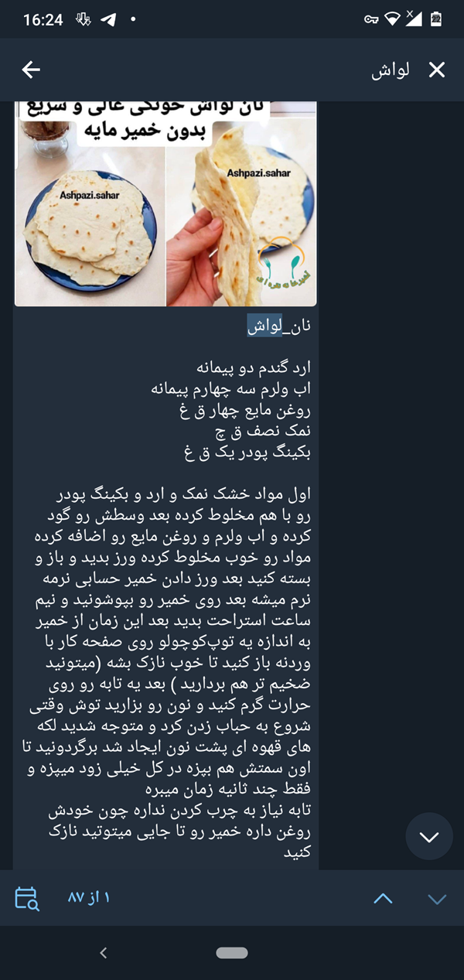Tap the cellular signal status icon
Screen dimensions: 464x980
tap(415, 20)
